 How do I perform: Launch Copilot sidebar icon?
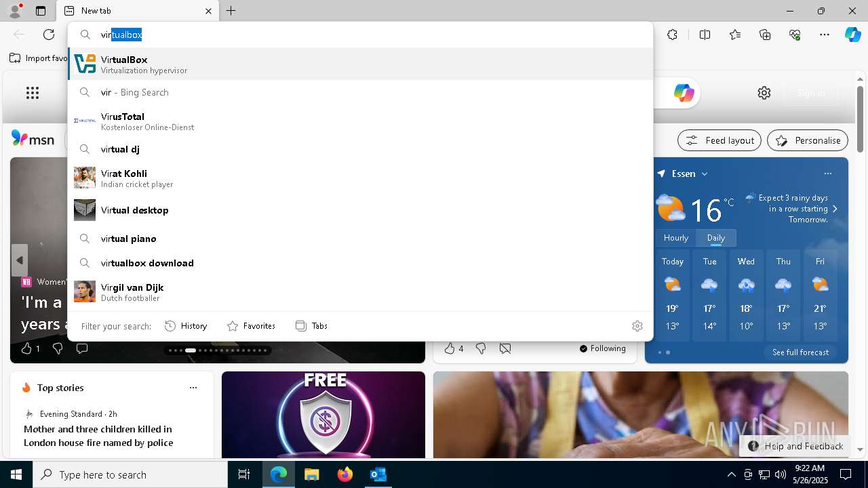(852, 35)
